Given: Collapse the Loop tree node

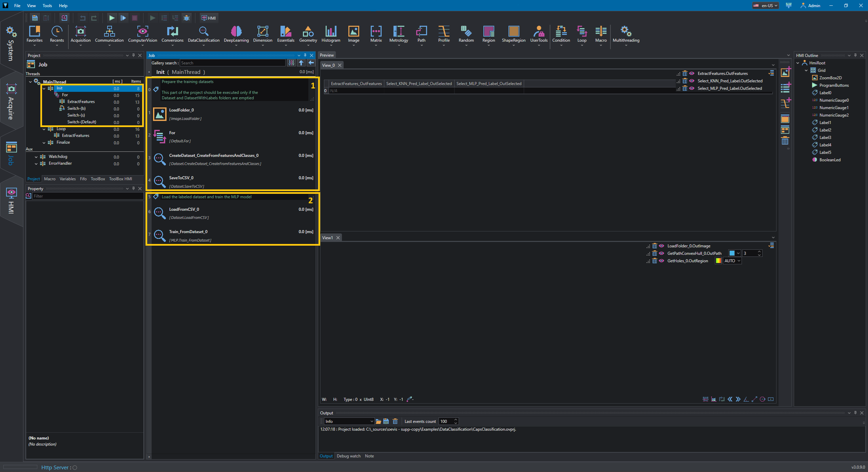Looking at the screenshot, I should tap(44, 129).
